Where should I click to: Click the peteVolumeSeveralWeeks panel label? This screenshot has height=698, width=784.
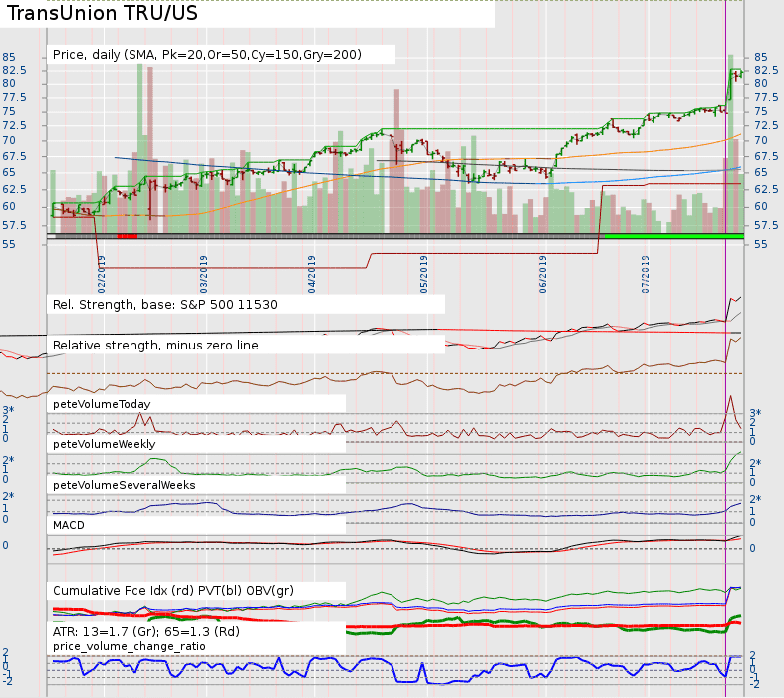tap(124, 485)
